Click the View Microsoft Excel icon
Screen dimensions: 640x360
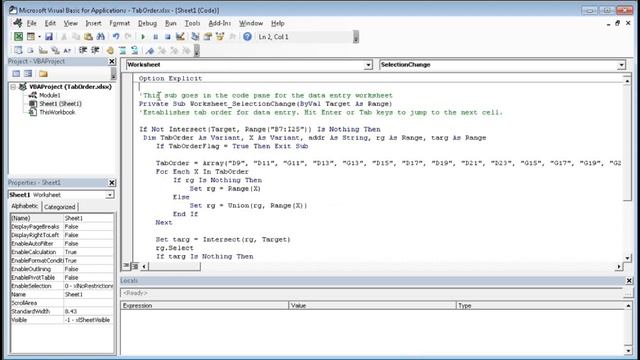[18, 37]
